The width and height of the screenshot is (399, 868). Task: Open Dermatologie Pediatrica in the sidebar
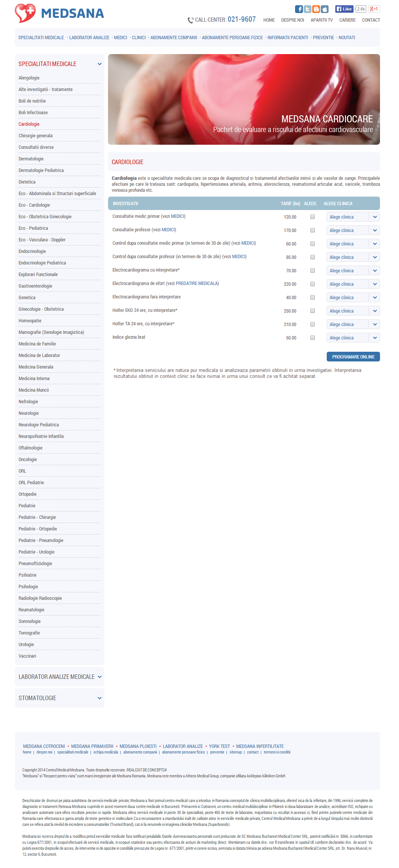[x=41, y=170]
